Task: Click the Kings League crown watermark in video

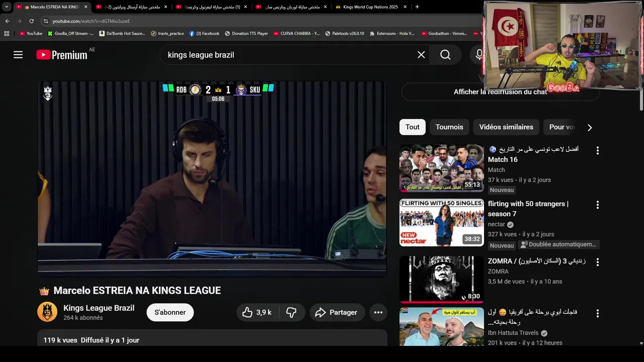Action: coord(48,93)
